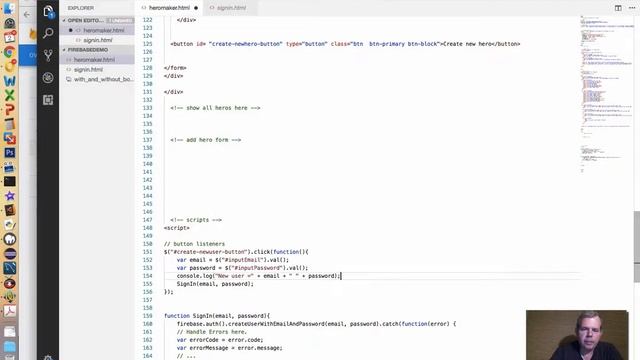Click 'Create new hero' button text in code
The image size is (640, 360).
pyautogui.click(x=467, y=44)
